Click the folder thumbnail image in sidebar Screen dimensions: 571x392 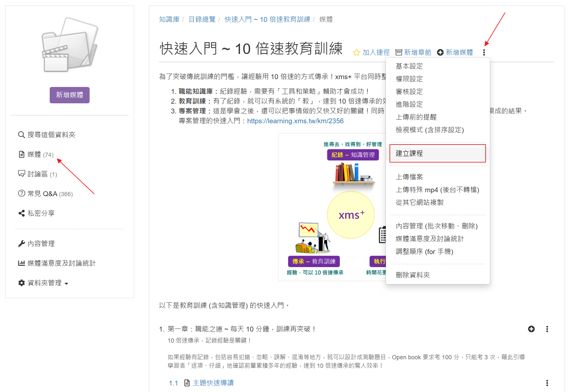pyautogui.click(x=69, y=45)
